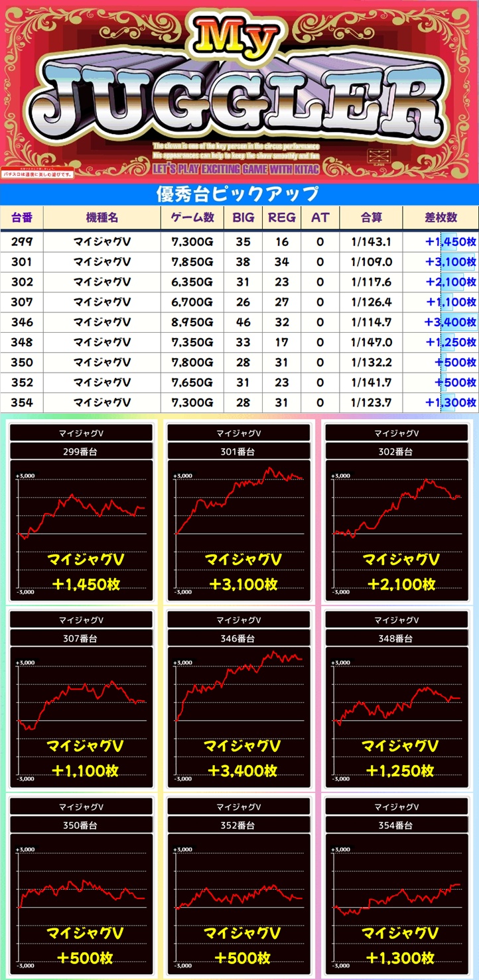Select machine number 299 in the table
479x980 pixels.
pyautogui.click(x=22, y=242)
